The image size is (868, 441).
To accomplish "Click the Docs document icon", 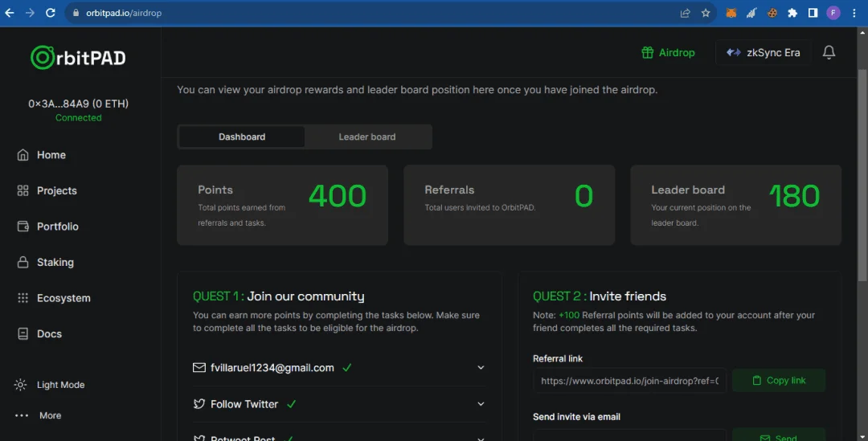I will (x=23, y=333).
